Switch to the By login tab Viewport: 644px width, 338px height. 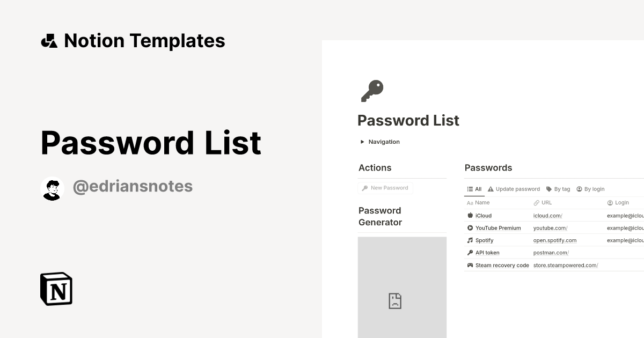click(590, 189)
